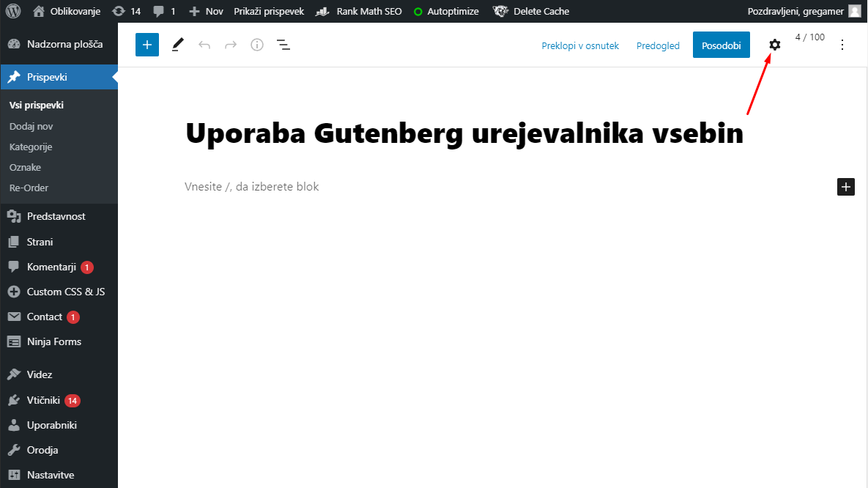Open the three-dot options menu
Screen dimensions: 868x488
(x=842, y=45)
